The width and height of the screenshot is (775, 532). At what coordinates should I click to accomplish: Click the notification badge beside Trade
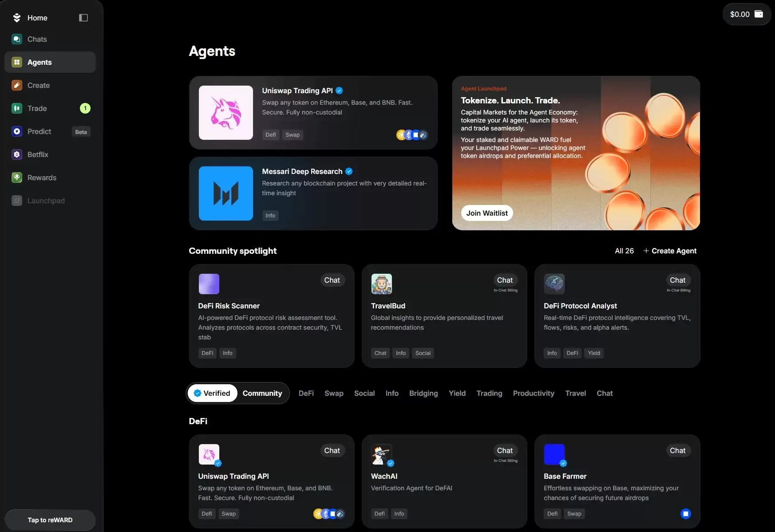85,108
